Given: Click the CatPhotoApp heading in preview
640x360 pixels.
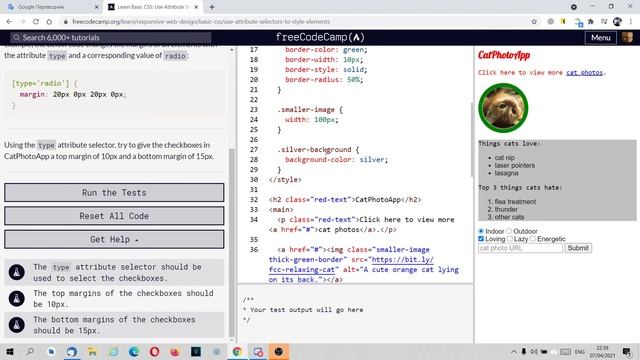Looking at the screenshot, I should point(504,55).
